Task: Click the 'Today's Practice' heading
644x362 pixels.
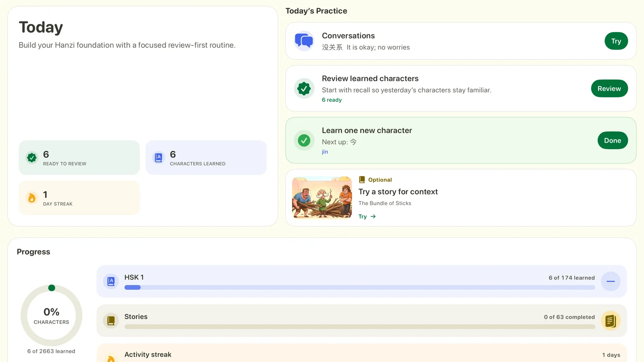Action: click(x=316, y=11)
